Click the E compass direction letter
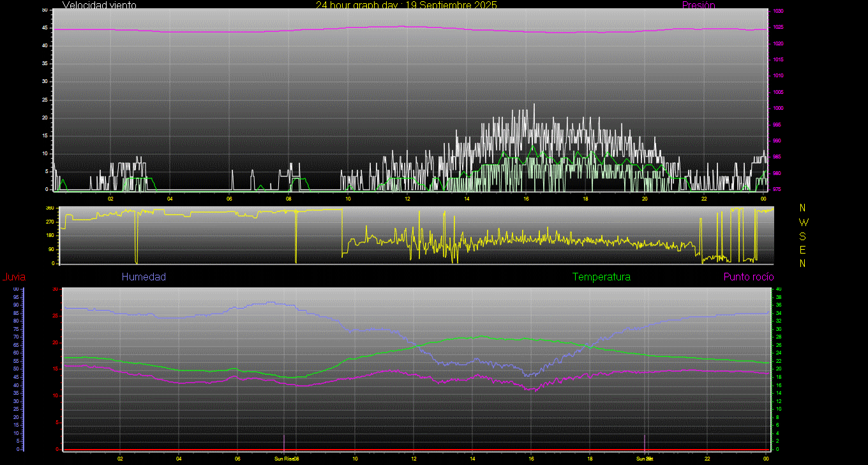Image resolution: width=868 pixels, height=465 pixels. coord(803,249)
